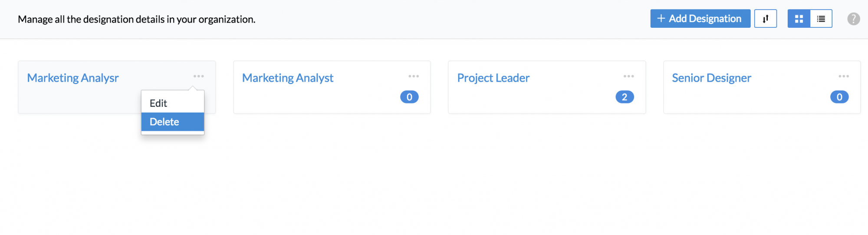The height and width of the screenshot is (235, 868).
Task: Expand more options for Project Leader
Action: coord(629,76)
